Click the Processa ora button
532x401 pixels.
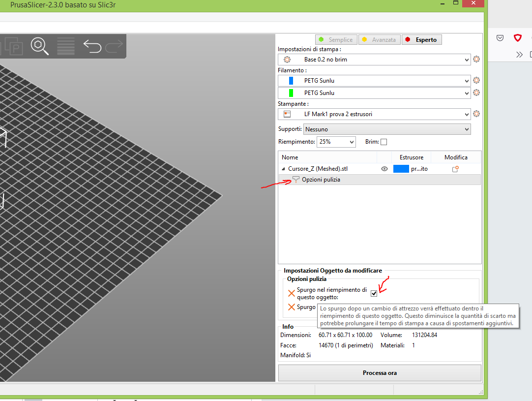tap(380, 373)
